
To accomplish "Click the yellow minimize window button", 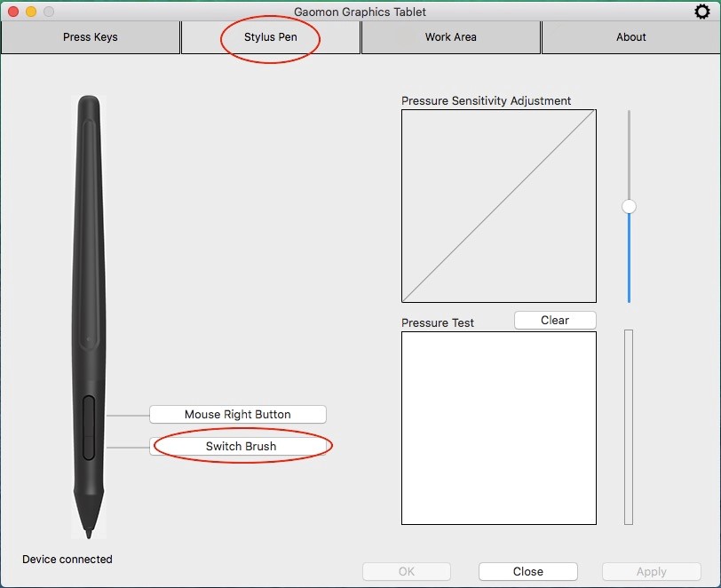I will (x=31, y=12).
